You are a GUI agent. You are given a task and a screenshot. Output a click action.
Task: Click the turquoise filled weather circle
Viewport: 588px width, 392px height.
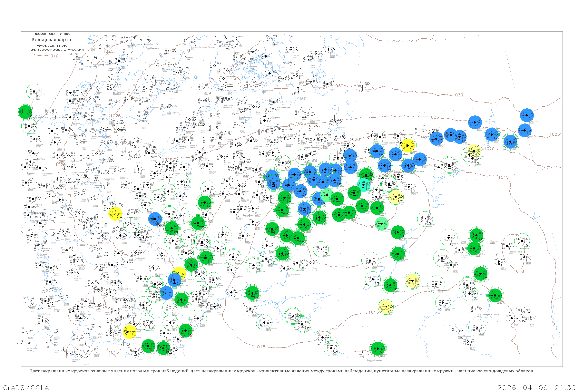364,185
